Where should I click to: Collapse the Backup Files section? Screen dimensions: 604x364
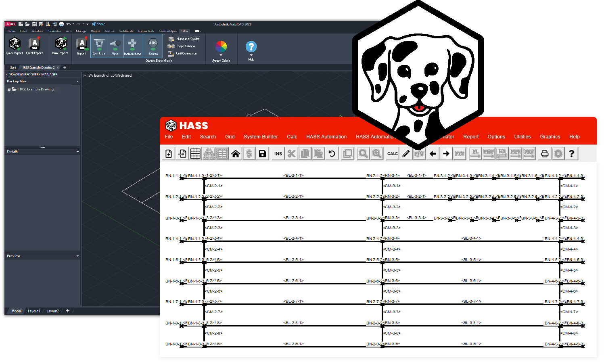[x=77, y=81]
